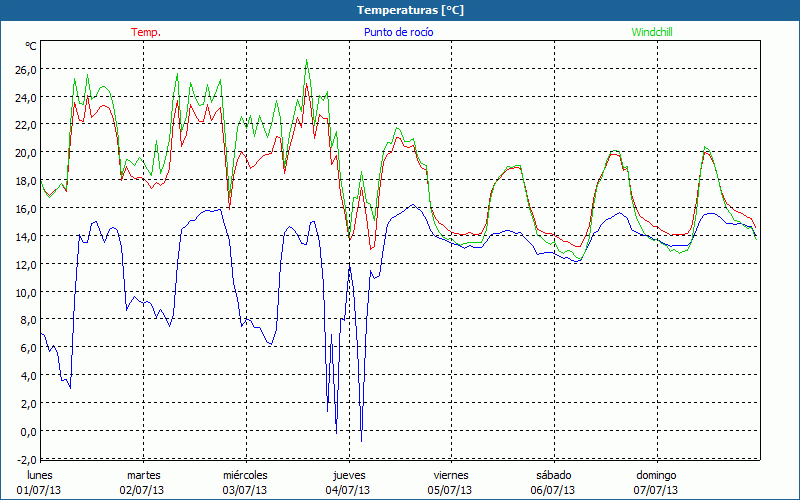Click the 14,0 y-axis value
The width and height of the screenshot is (800, 500).
pyautogui.click(x=24, y=237)
